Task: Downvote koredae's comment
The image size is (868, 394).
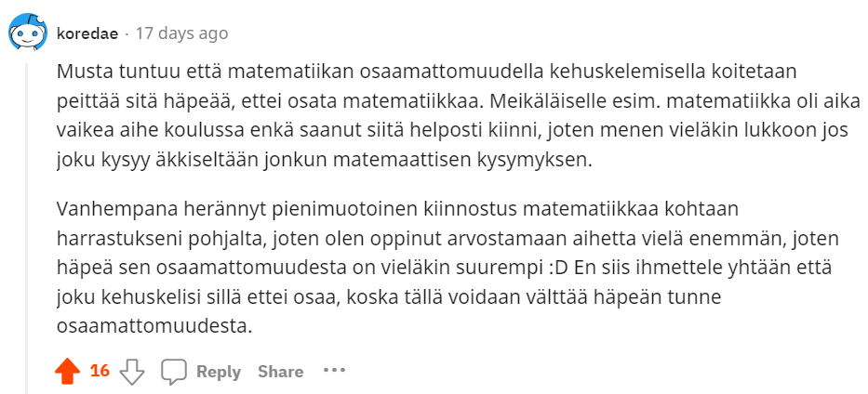Action: click(x=133, y=372)
